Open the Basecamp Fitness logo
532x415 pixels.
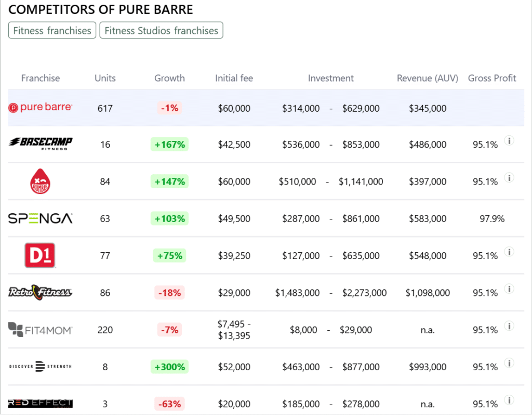[40, 144]
